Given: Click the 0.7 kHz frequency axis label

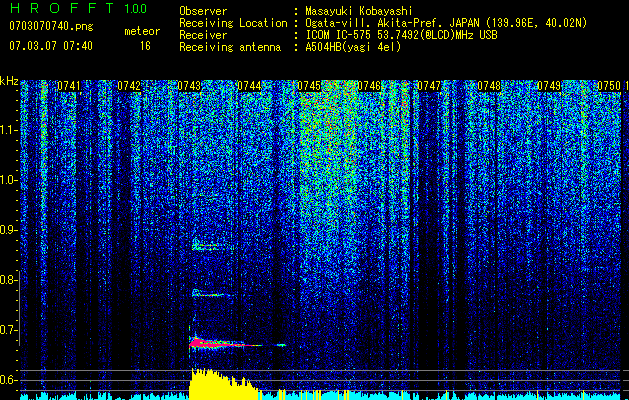Looking at the screenshot, I should click(8, 330).
